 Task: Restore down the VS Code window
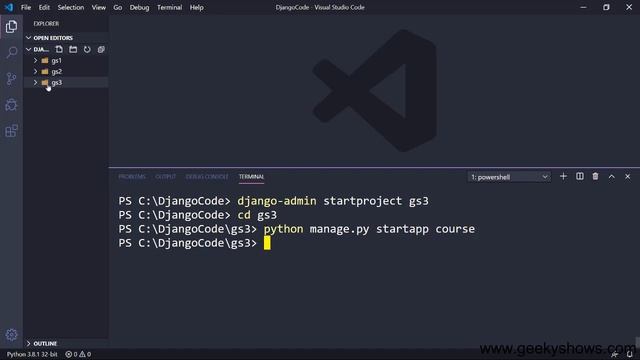(606, 7)
